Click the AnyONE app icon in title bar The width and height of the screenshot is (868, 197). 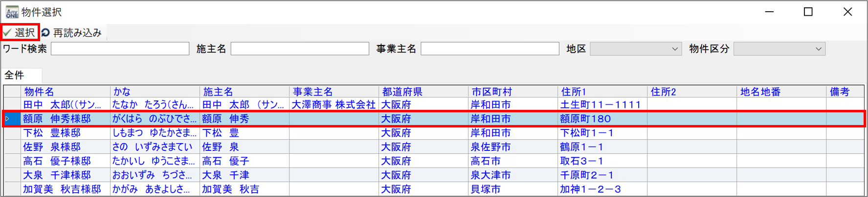12,12
